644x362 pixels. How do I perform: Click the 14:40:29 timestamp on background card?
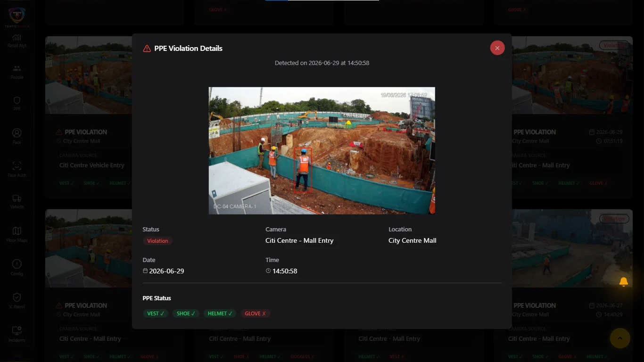613,314
